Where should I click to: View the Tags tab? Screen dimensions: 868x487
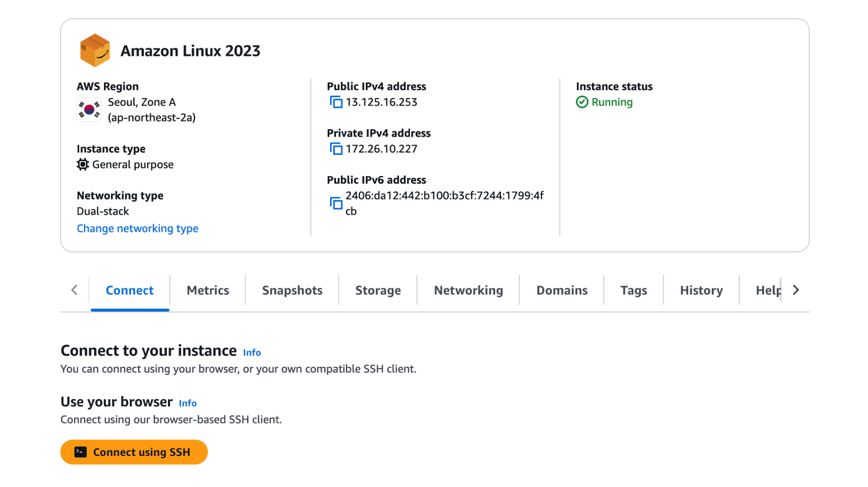pos(634,290)
